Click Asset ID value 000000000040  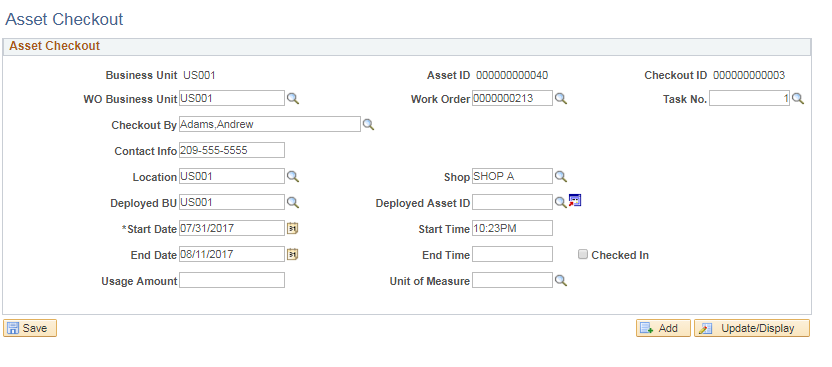point(512,75)
